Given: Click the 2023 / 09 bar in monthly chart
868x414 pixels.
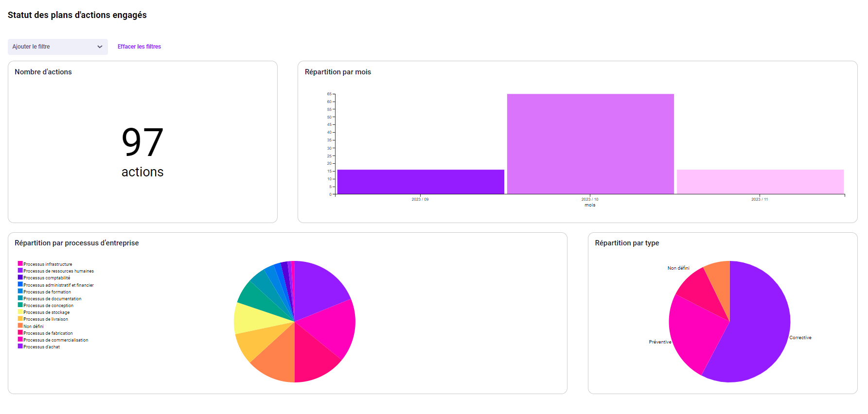Looking at the screenshot, I should pos(421,182).
